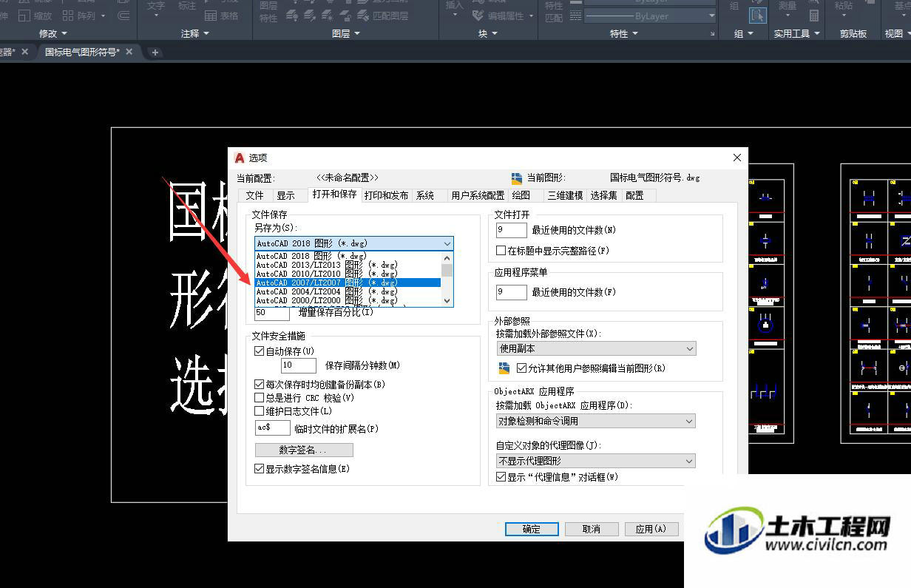Switch to the 文件 tab in Options
The height and width of the screenshot is (588, 911).
tap(254, 195)
